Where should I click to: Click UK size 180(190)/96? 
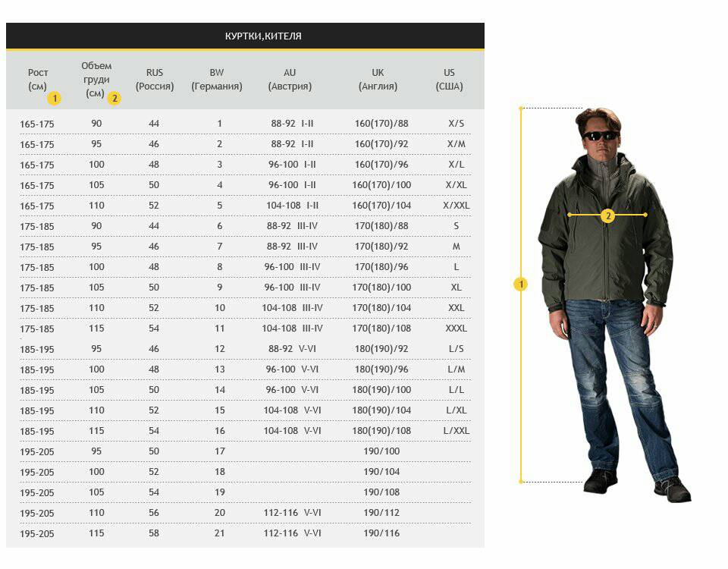click(x=381, y=369)
